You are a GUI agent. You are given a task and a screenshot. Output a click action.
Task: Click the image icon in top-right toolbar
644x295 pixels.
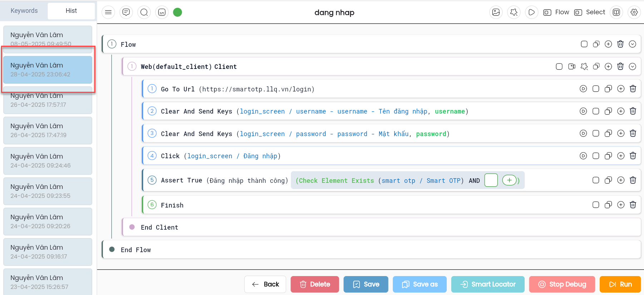point(496,12)
